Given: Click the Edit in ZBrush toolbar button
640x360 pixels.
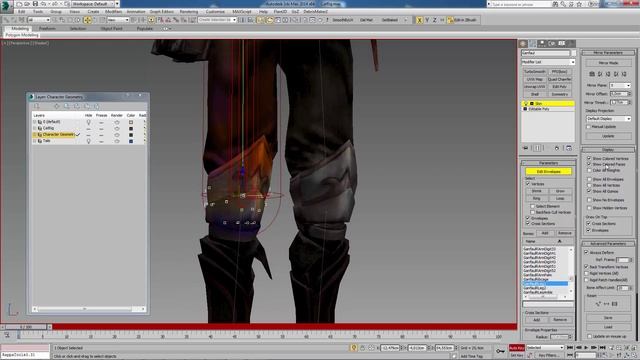Looking at the screenshot, I should (x=462, y=20).
